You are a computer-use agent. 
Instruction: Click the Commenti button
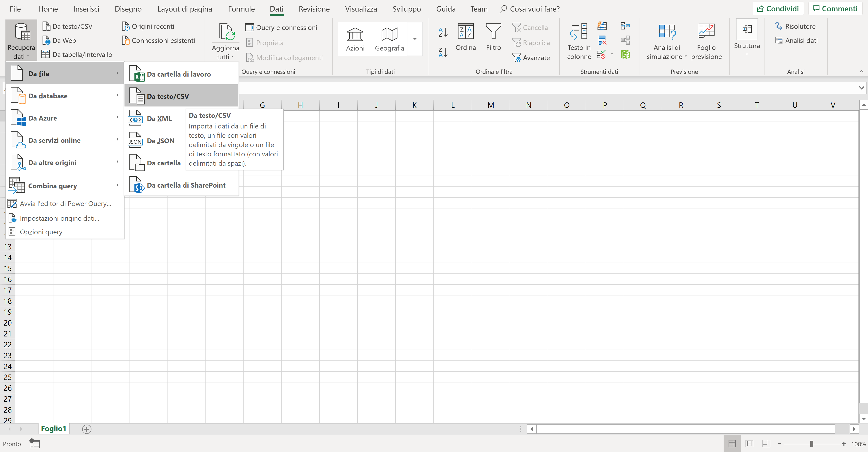pyautogui.click(x=835, y=9)
